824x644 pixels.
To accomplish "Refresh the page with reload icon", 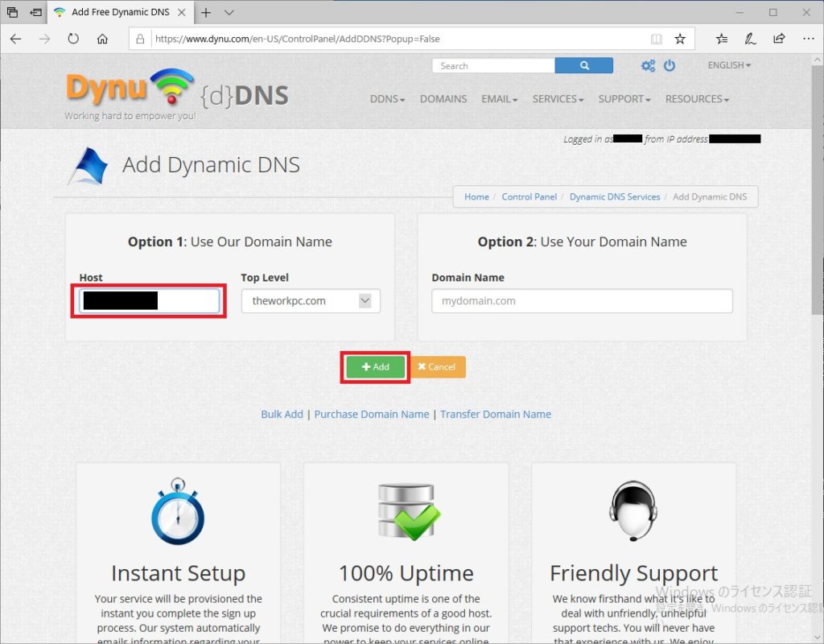I will [x=73, y=39].
